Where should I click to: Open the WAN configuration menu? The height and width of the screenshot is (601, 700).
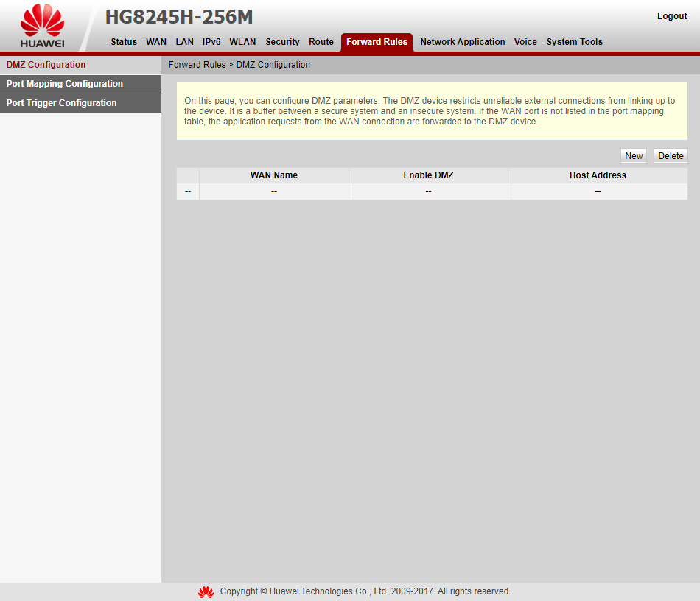pos(155,42)
